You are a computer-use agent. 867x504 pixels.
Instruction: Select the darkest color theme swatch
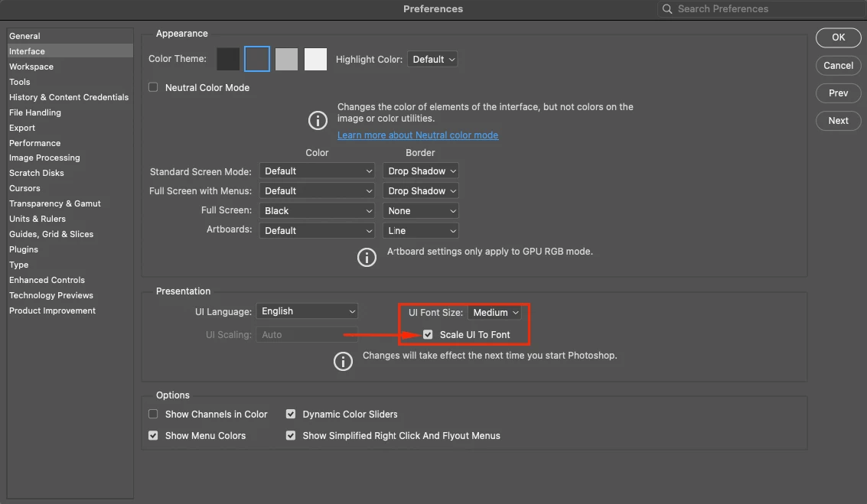(228, 59)
